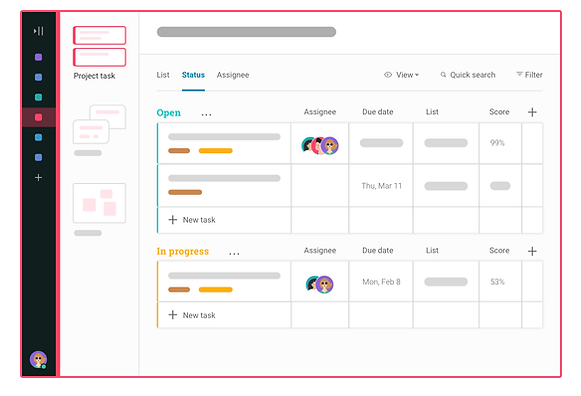
Task: Switch to the List tab
Action: click(x=163, y=75)
